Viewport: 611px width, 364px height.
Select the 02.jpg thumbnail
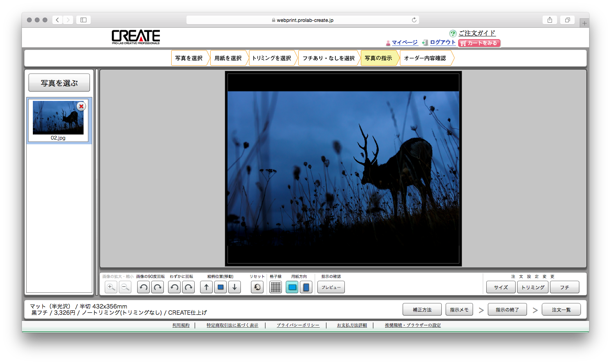coord(58,120)
